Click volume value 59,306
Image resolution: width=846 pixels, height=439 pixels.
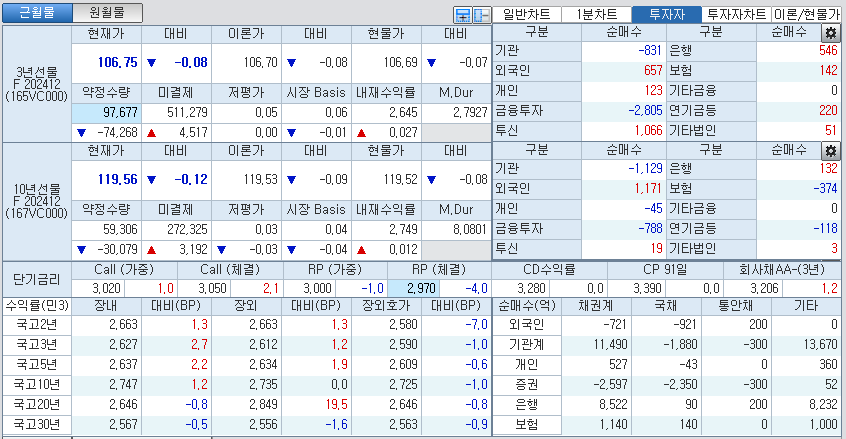pos(120,230)
